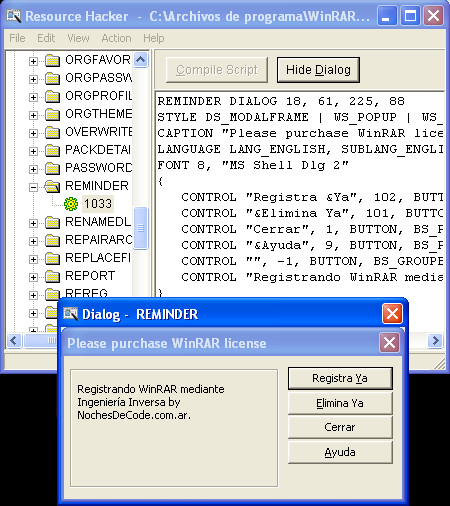The width and height of the screenshot is (450, 506).
Task: Select the REMINDER tree label
Action: [x=97, y=186]
